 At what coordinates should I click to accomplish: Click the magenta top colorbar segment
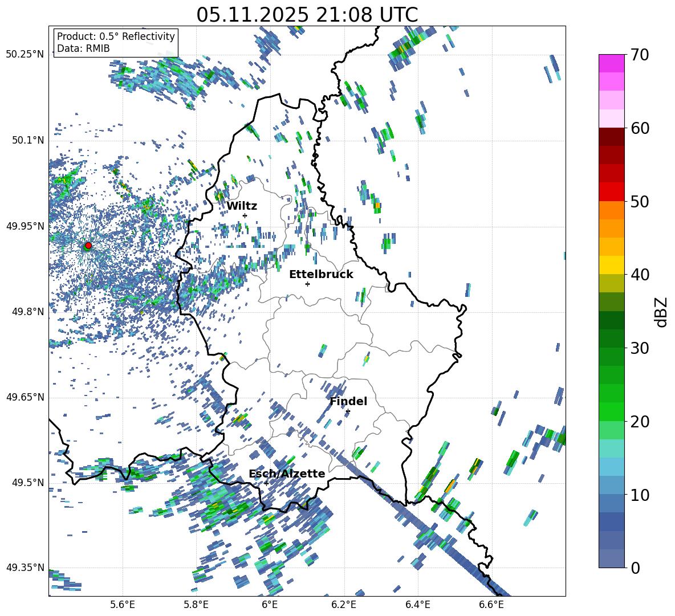tap(612, 63)
